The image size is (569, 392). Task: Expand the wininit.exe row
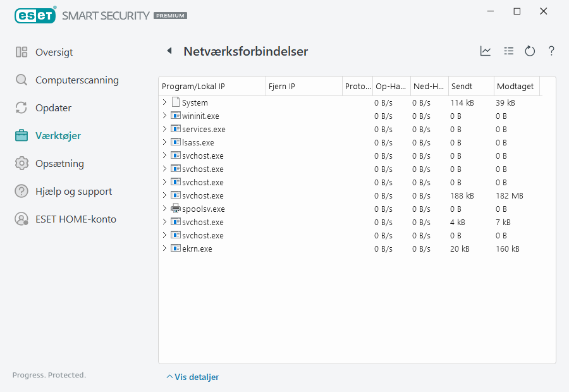164,116
